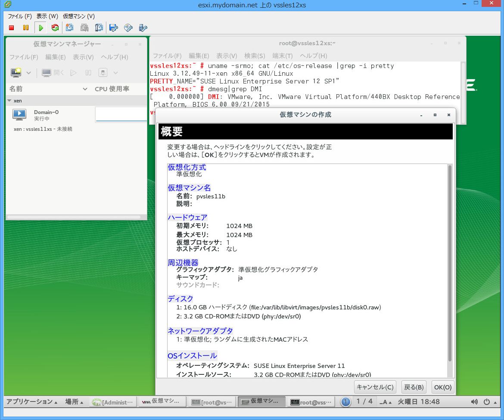The height and width of the screenshot is (420, 504).
Task: Open the VMware ファイル (F) menu
Action: coord(20,16)
